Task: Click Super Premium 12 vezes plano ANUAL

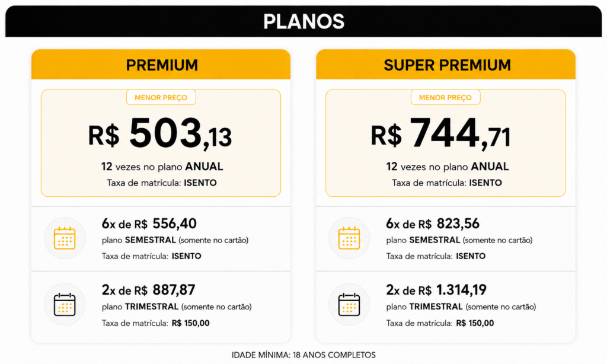Action: [447, 167]
